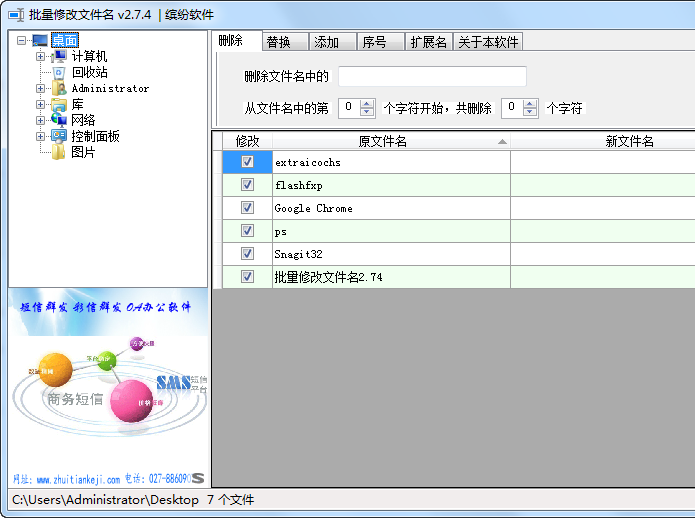This screenshot has width=695, height=518.
Task: Click the Computer icon in folder tree
Action: 59,56
